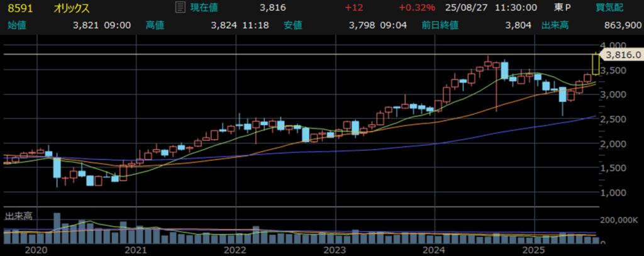Viewport: 644px width, 256px height.
Task: Click the document icon beside 現在値
Action: [179, 8]
